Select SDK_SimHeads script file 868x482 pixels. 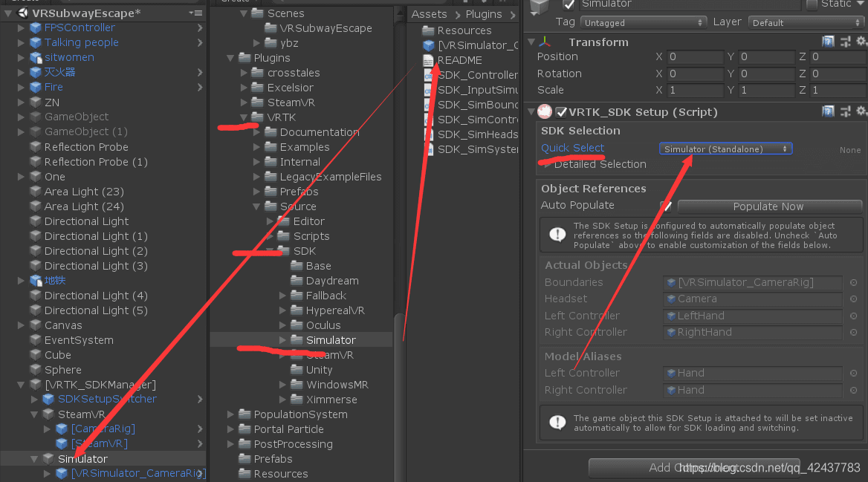[x=478, y=134]
